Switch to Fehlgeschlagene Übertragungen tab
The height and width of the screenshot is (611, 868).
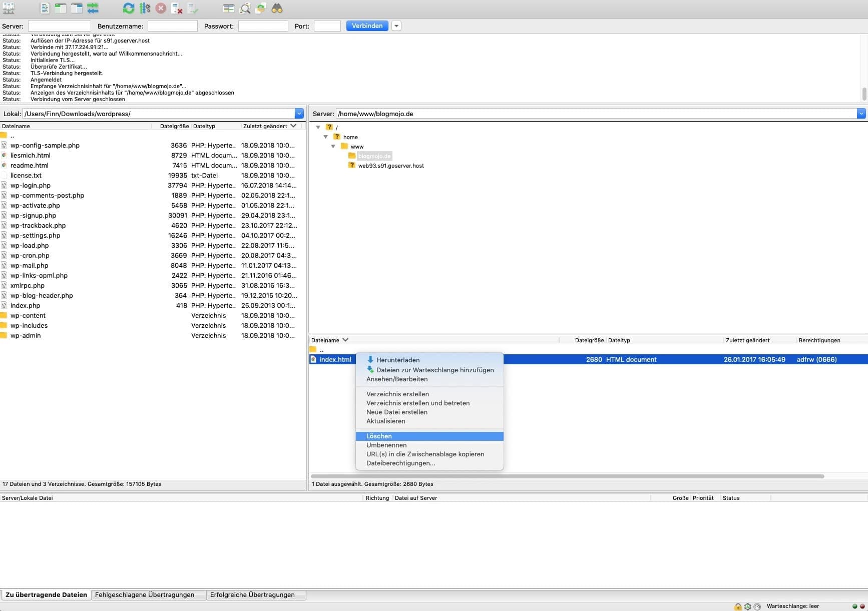(x=145, y=594)
